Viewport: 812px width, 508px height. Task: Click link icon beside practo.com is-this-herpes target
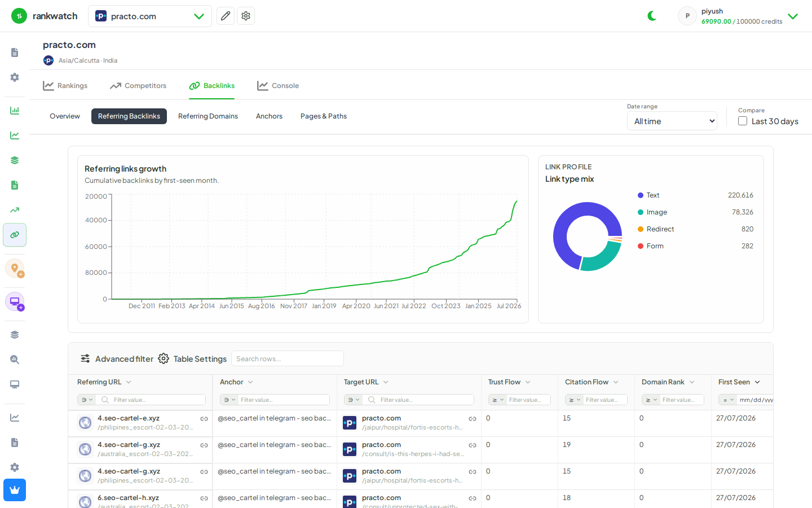[473, 445]
